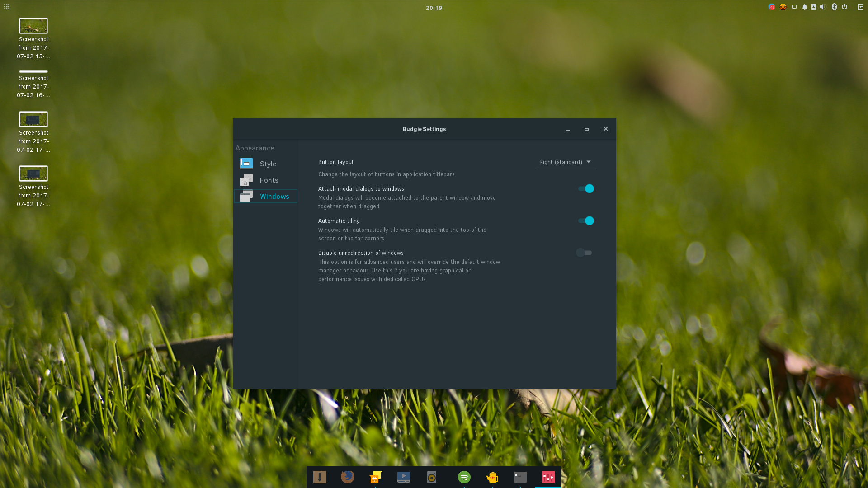Viewport: 868px width, 488px height.
Task: Open the speaker music player dock icon
Action: coord(432,477)
